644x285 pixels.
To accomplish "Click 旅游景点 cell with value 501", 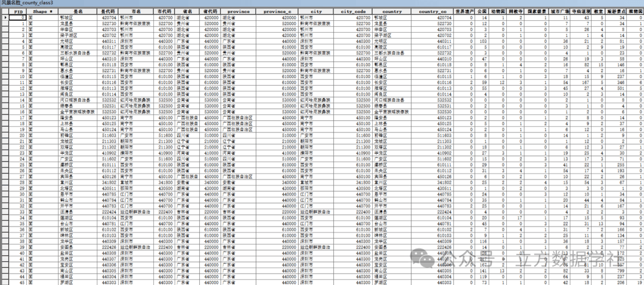I will click(616, 88).
